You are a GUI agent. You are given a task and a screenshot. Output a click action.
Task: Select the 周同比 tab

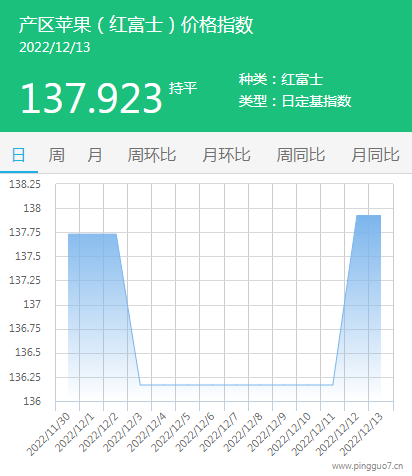(x=301, y=155)
